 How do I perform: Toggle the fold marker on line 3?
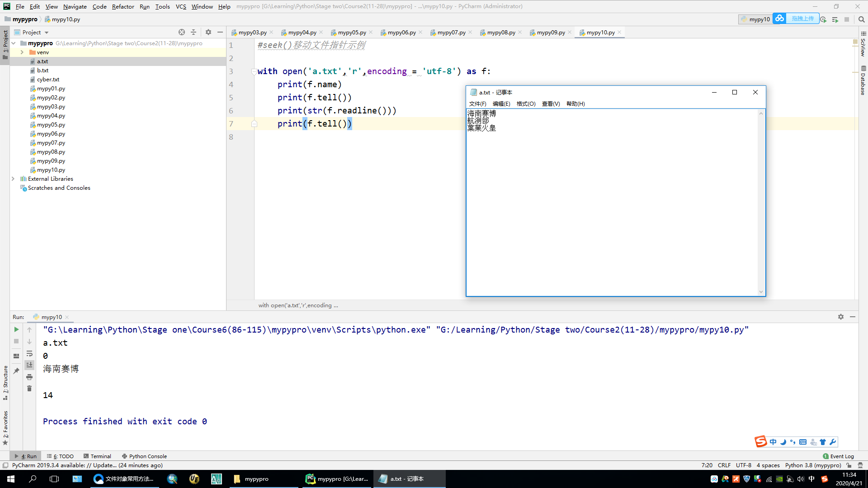point(254,71)
